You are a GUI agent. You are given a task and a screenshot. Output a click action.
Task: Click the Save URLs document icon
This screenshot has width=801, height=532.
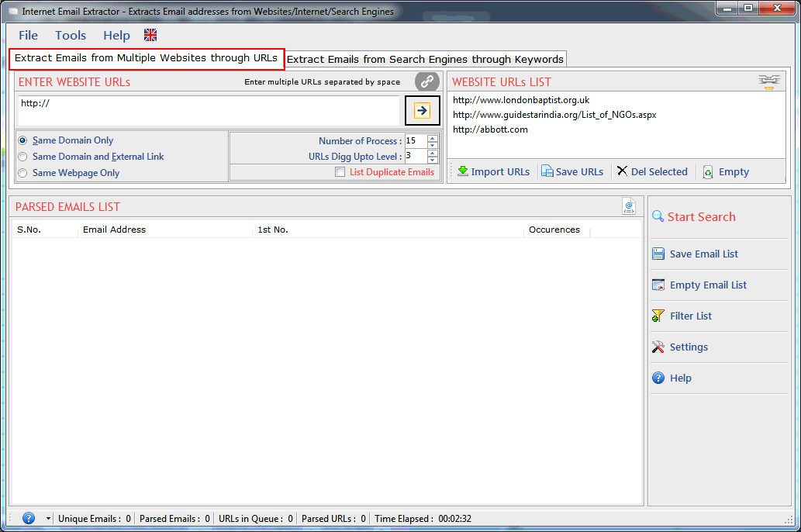547,171
